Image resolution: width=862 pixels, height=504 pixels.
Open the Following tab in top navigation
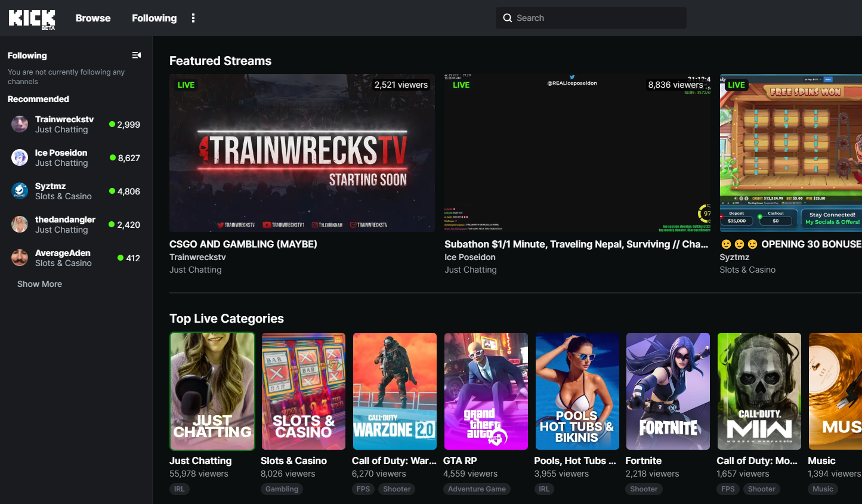pos(155,18)
